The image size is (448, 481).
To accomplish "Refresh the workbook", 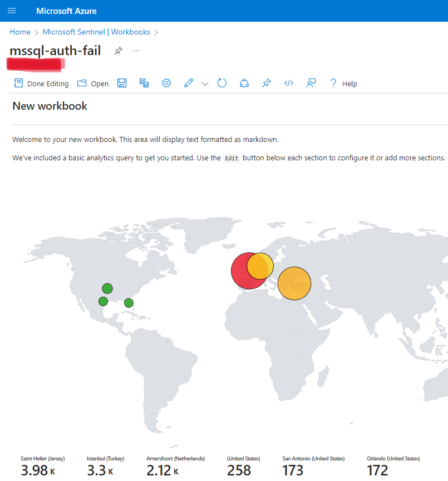I will (x=222, y=83).
